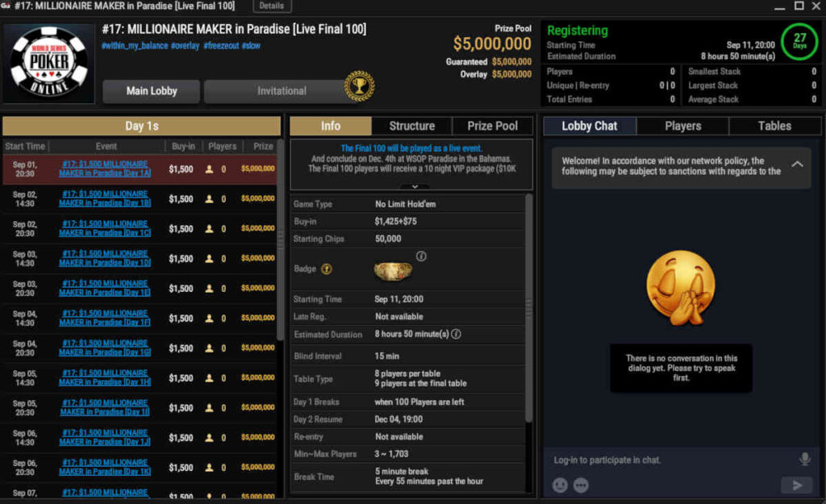Screen dimensions: 826x504
Task: Go to the Main Lobby
Action: pyautogui.click(x=151, y=91)
